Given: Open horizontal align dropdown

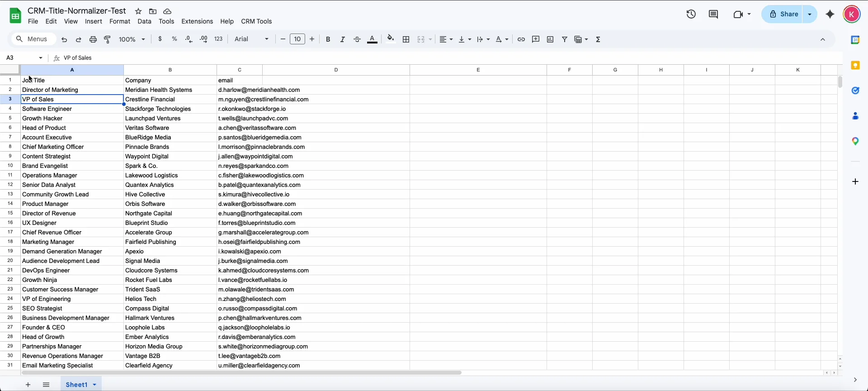Looking at the screenshot, I should pos(446,39).
